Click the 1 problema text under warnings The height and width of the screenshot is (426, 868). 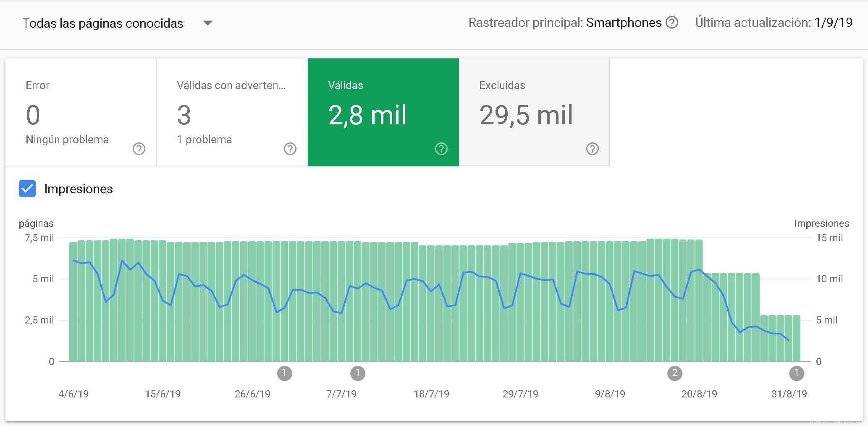click(205, 139)
